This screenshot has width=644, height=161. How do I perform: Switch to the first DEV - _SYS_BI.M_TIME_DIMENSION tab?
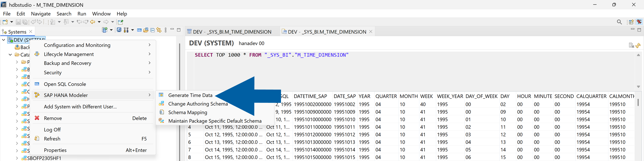[x=229, y=32]
